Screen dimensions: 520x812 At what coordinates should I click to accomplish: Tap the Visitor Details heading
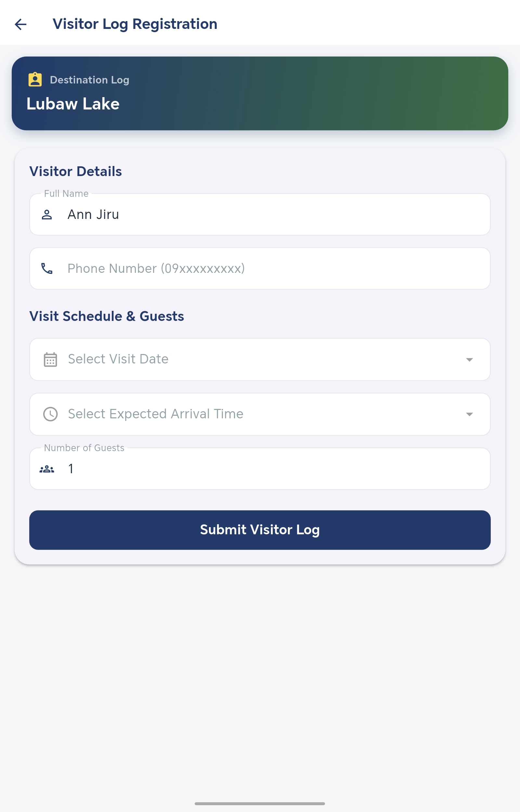pyautogui.click(x=76, y=171)
